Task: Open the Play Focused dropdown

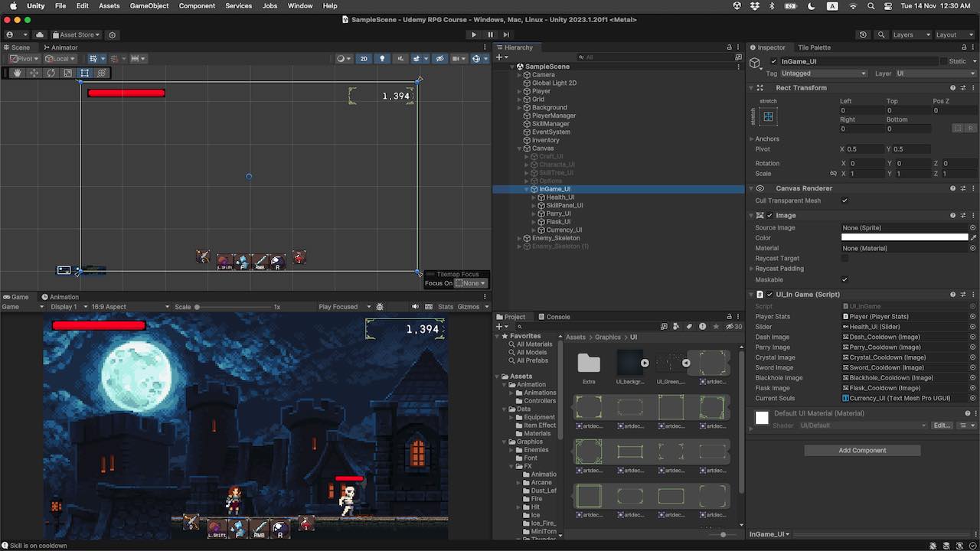Action: click(x=345, y=307)
